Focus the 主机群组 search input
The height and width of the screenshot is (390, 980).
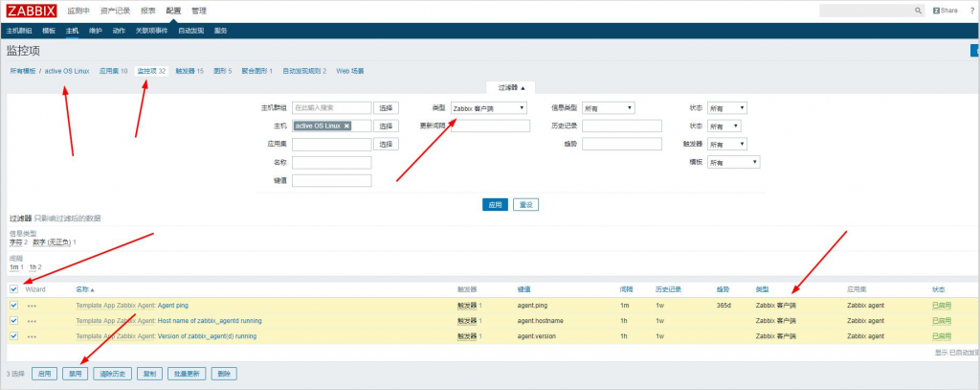[332, 108]
